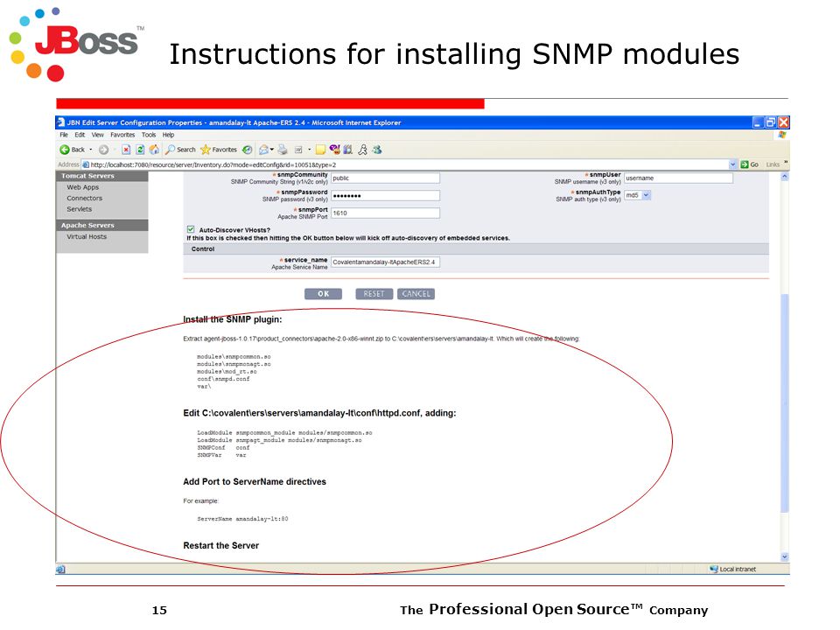
Task: Click the Edit with Word icon
Action: (x=298, y=150)
